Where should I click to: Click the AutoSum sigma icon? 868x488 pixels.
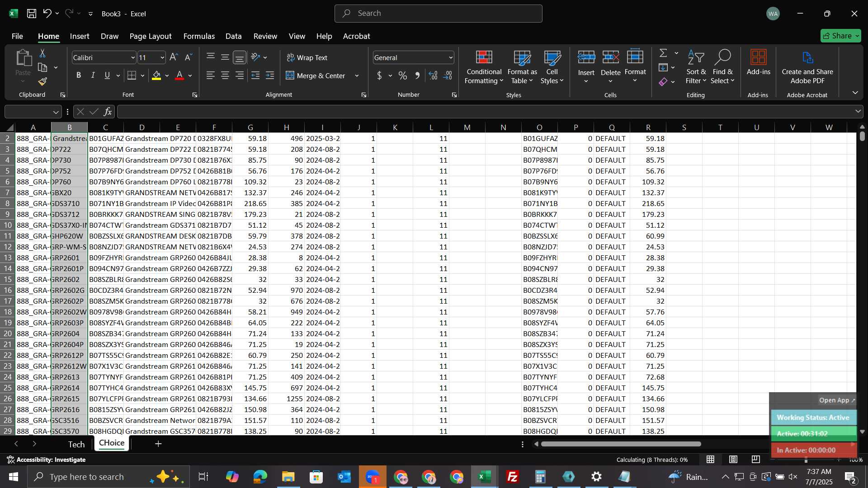663,53
